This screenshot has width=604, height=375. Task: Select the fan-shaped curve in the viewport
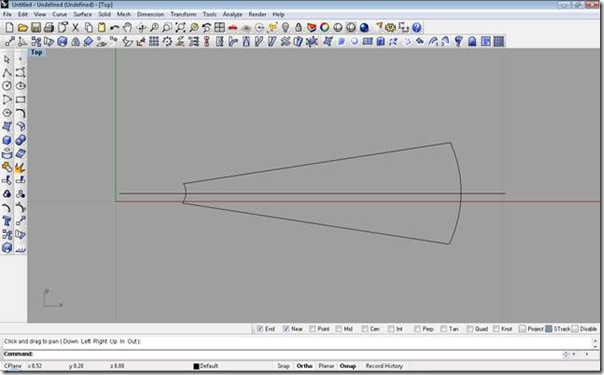pyautogui.click(x=316, y=163)
